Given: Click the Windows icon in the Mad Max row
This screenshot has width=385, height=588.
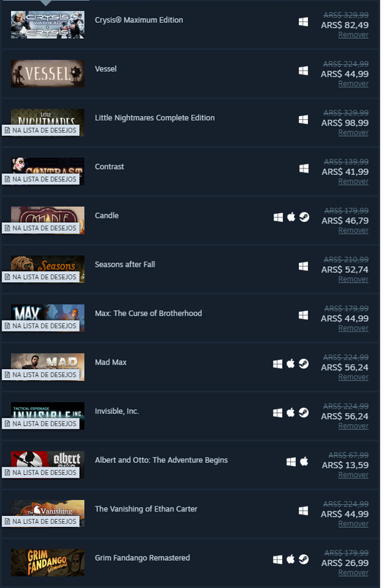Looking at the screenshot, I should click(x=278, y=364).
